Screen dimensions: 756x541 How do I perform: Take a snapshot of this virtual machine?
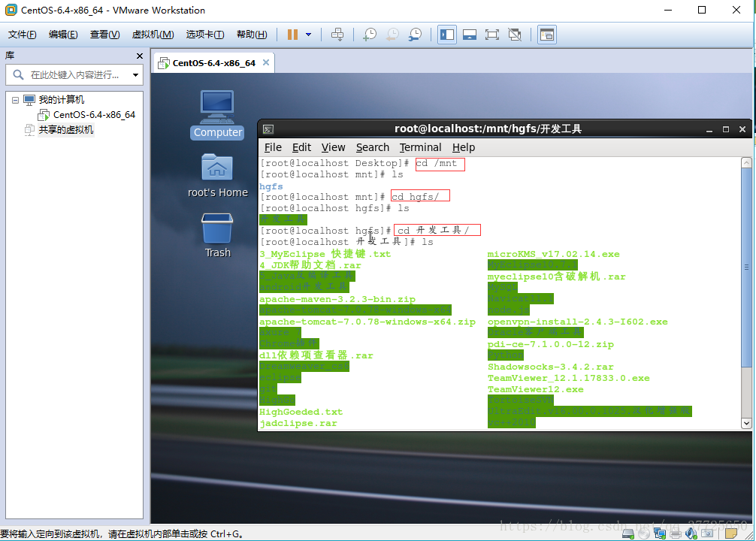click(x=370, y=35)
